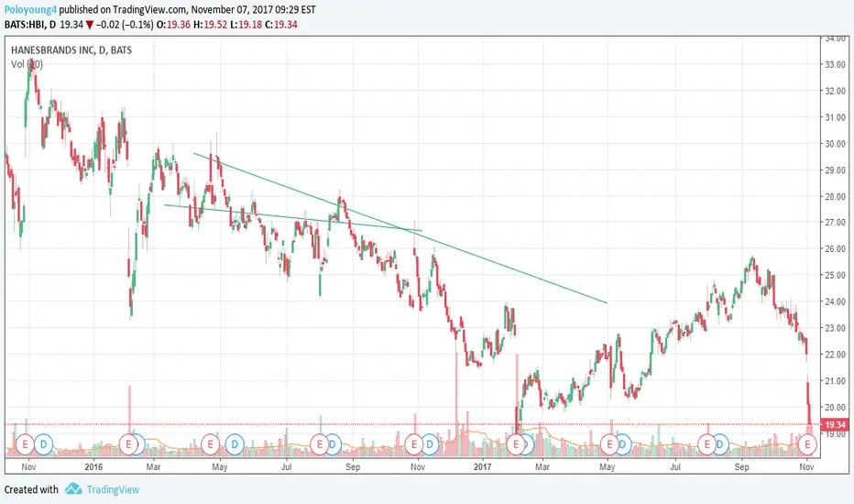Image resolution: width=854 pixels, height=504 pixels.
Task: Click the earnings E marker above Nov 2015 label
Action: pyautogui.click(x=25, y=444)
